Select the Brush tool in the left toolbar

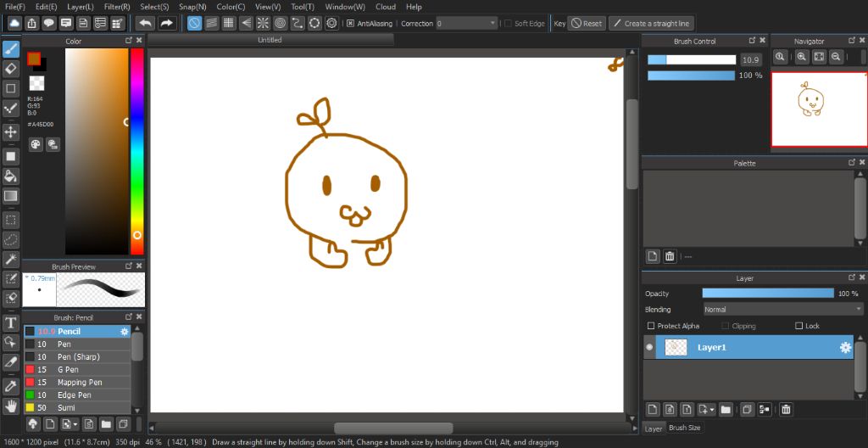(x=10, y=49)
